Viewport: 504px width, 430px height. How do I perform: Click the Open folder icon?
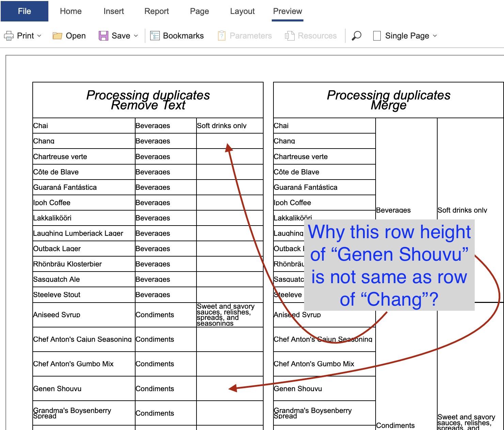57,36
